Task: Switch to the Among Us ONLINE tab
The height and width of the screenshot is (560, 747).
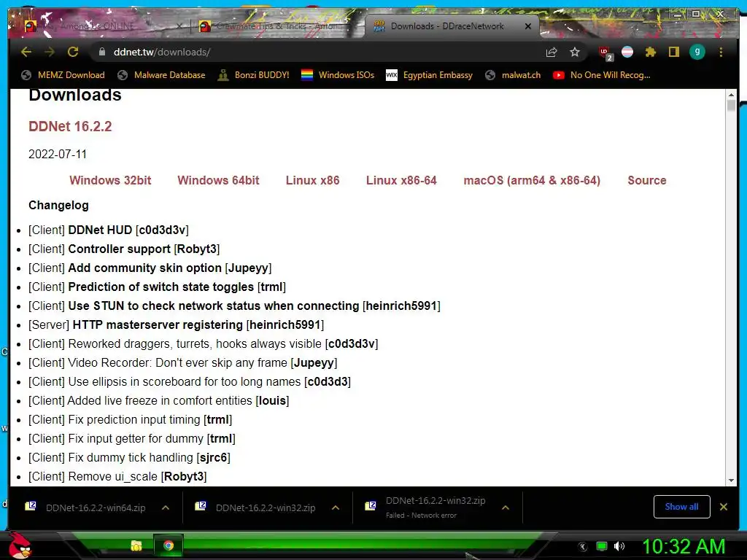Action: [x=103, y=26]
